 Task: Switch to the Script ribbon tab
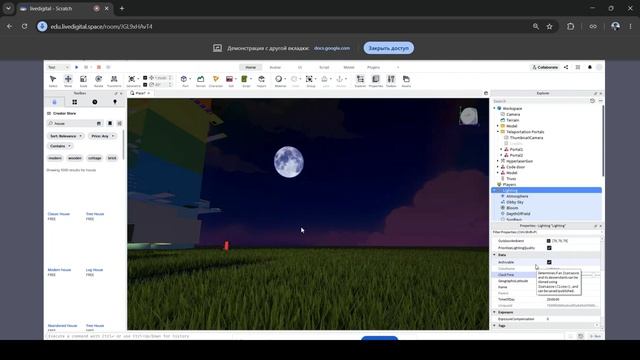tap(324, 67)
